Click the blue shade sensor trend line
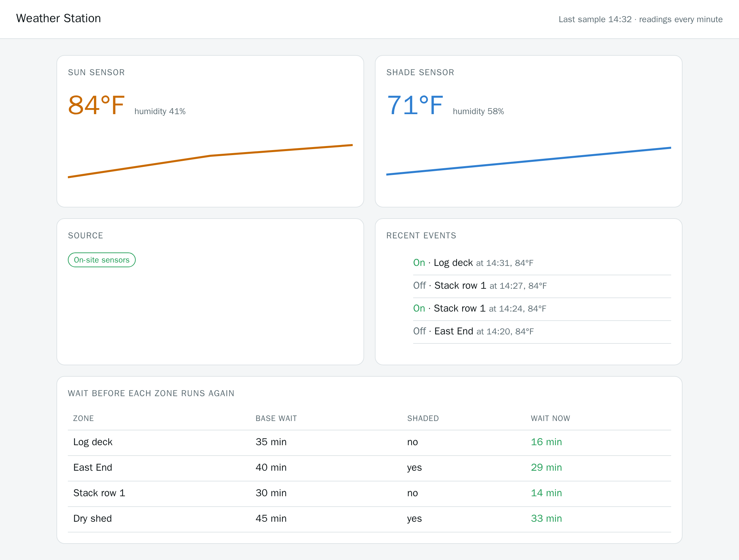 (529, 161)
